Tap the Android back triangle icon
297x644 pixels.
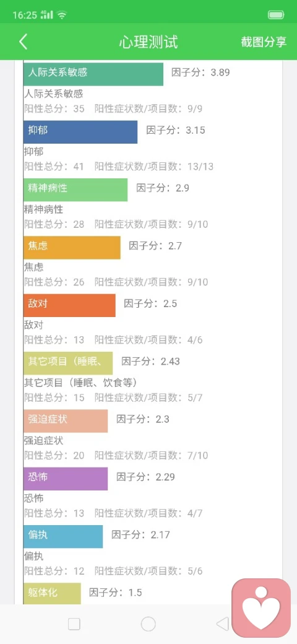[222, 624]
